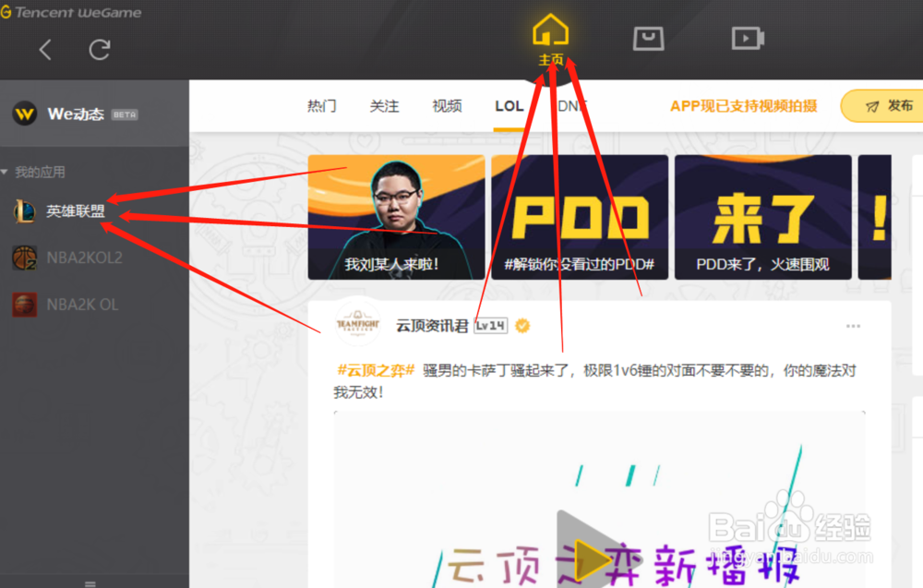The height and width of the screenshot is (588, 923).
Task: Open the PDD来了,火速围观 banner
Action: (x=763, y=217)
